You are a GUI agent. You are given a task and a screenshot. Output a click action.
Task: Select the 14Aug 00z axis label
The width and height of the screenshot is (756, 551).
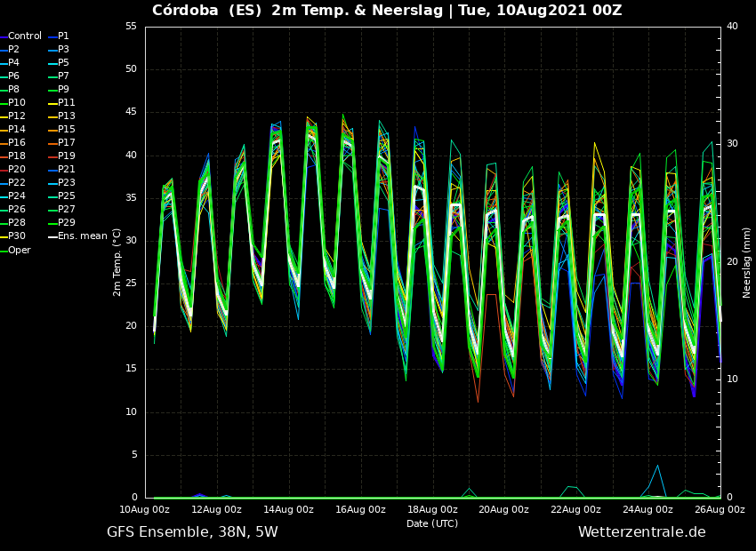[289, 509]
